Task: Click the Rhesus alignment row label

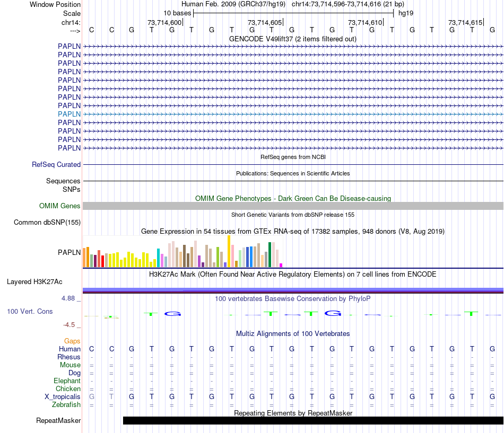Action: pyautogui.click(x=69, y=357)
